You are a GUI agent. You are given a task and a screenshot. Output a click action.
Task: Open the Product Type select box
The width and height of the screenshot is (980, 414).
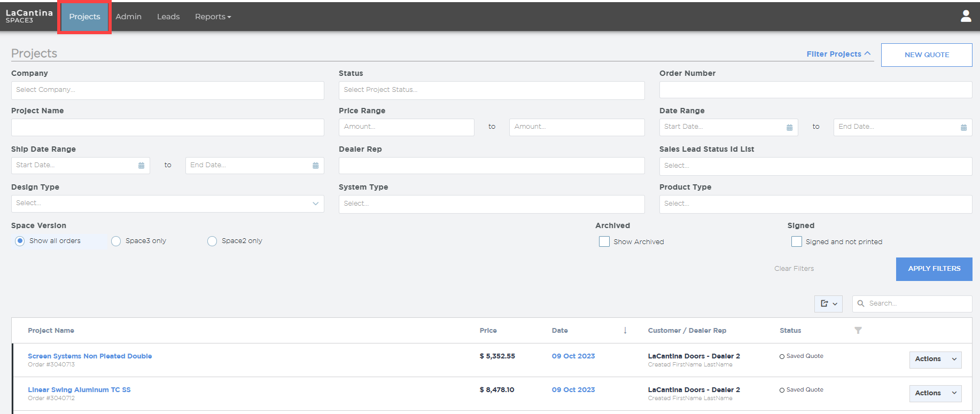tap(815, 204)
